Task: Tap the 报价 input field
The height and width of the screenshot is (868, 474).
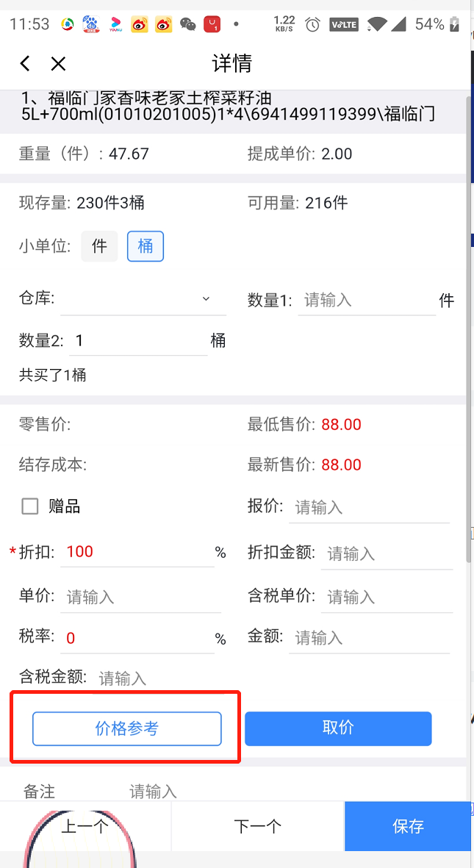Action: coord(369,507)
